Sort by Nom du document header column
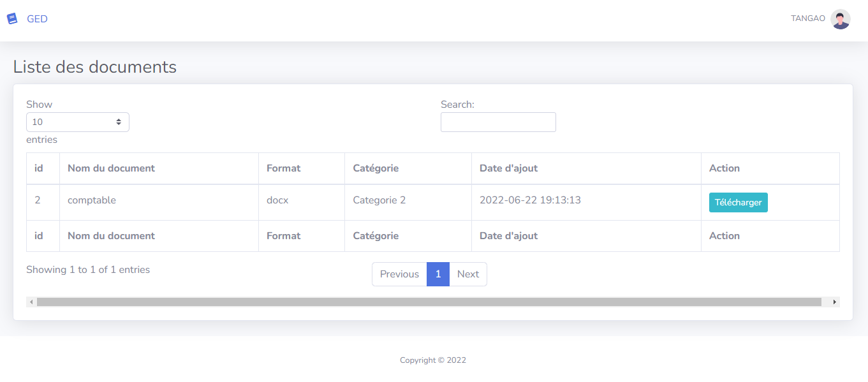 (x=112, y=168)
